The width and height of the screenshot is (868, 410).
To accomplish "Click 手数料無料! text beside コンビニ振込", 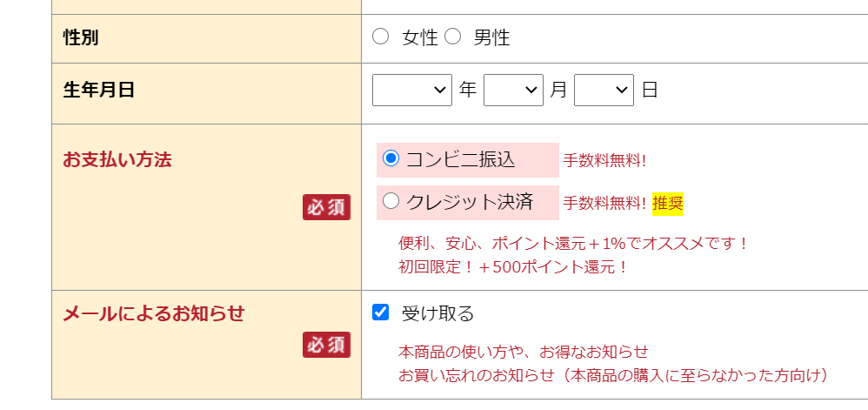I will coord(604,161).
